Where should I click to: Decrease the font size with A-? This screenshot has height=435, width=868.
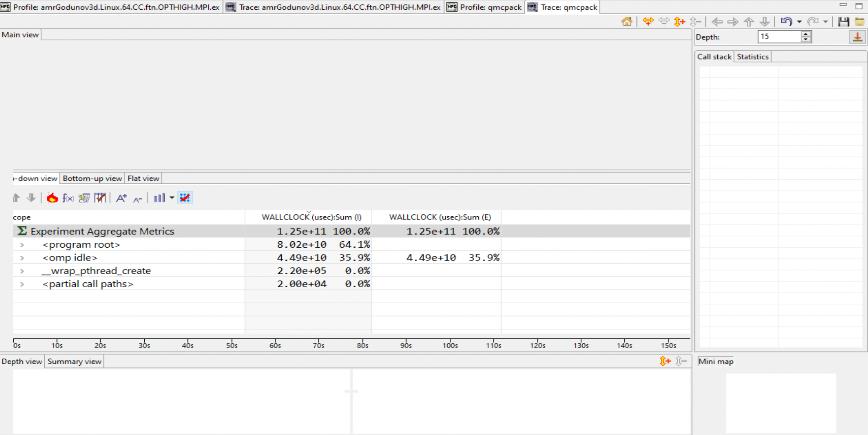[137, 199]
